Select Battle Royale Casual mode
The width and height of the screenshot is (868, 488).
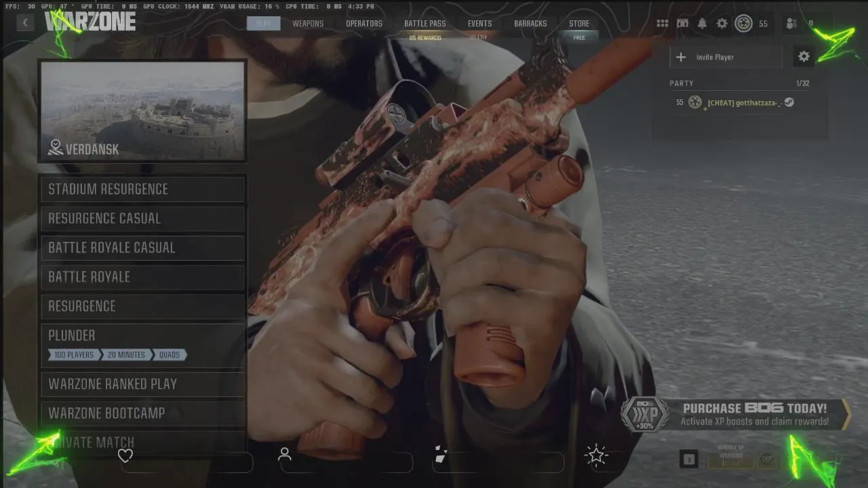point(142,247)
